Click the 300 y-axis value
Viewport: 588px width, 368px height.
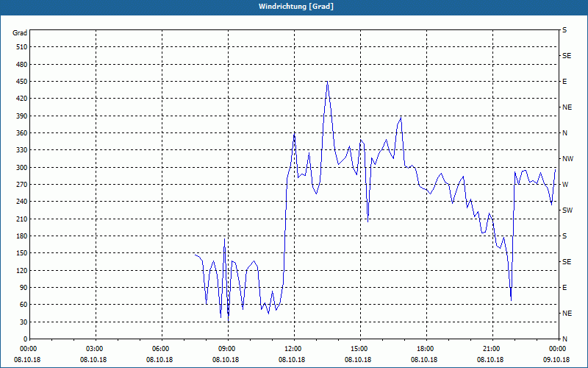pyautogui.click(x=22, y=168)
